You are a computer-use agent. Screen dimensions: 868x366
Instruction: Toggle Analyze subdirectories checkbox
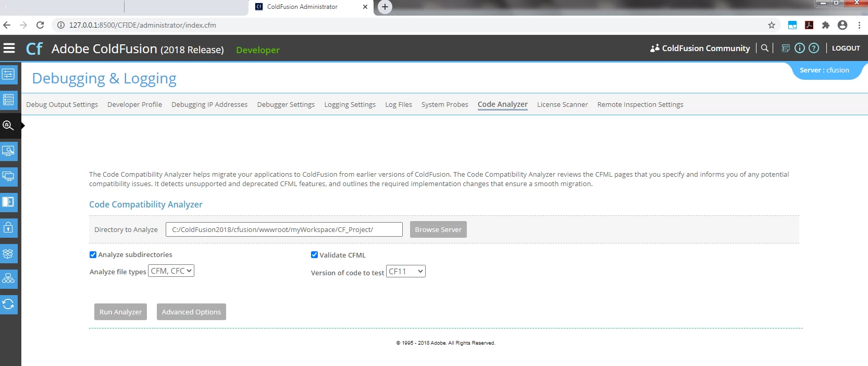[93, 255]
